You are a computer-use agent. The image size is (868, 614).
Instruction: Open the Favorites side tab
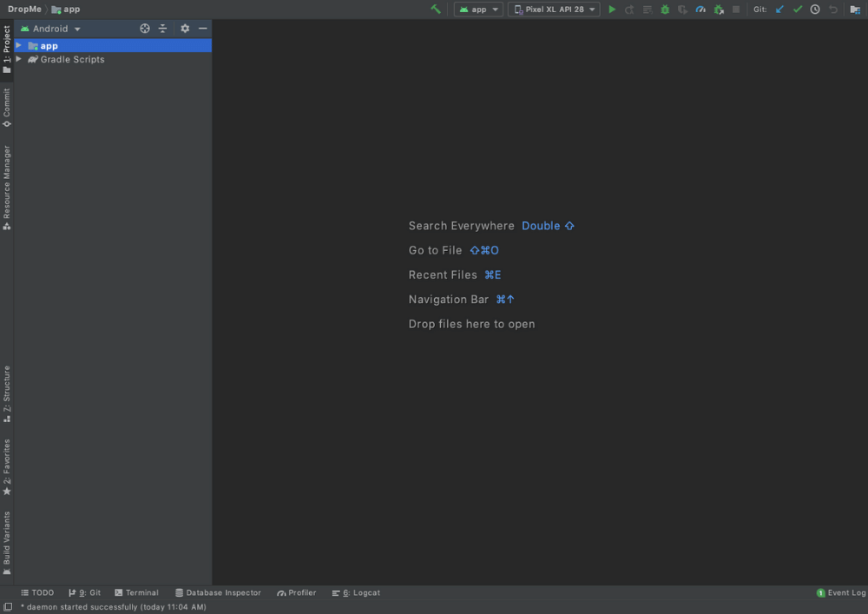[7, 467]
